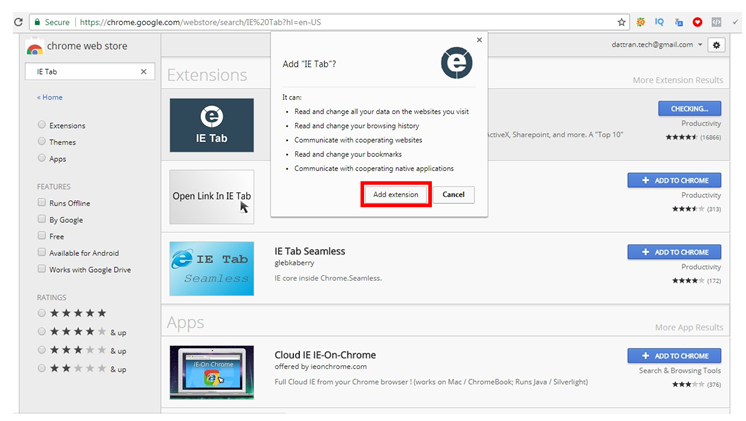Open the Cloud IE IE-On-Chrome thumbnail

212,372
